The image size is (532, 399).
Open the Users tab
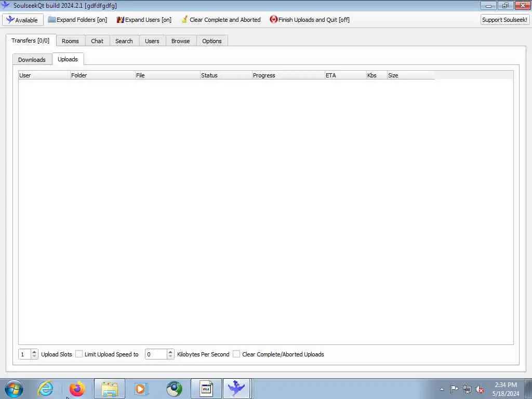click(152, 41)
